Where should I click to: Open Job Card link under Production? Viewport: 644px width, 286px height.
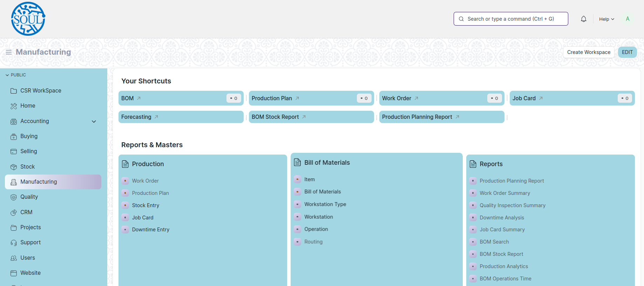(x=143, y=218)
